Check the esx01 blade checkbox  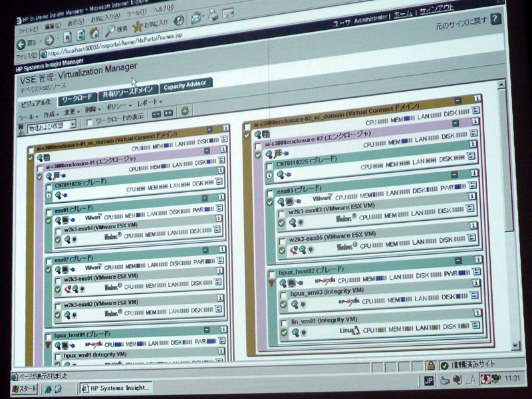click(49, 212)
